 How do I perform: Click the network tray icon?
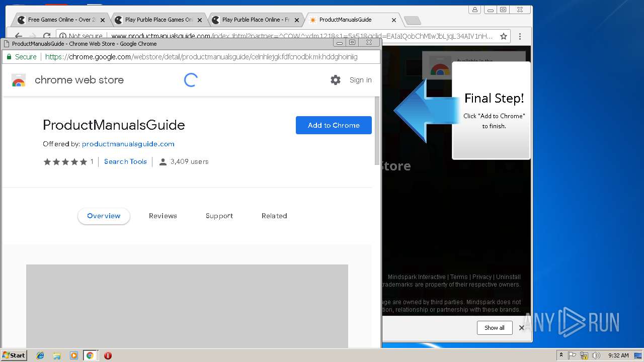pyautogui.click(x=584, y=355)
